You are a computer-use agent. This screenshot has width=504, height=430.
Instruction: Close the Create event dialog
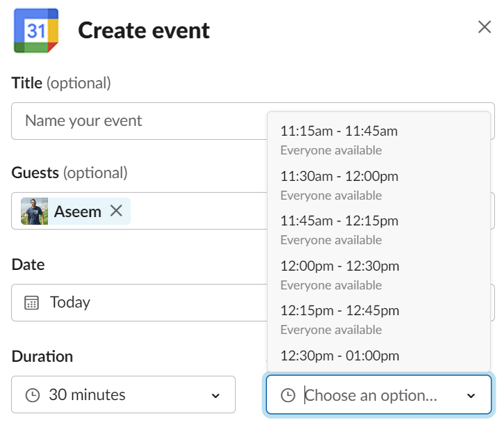coord(485,27)
